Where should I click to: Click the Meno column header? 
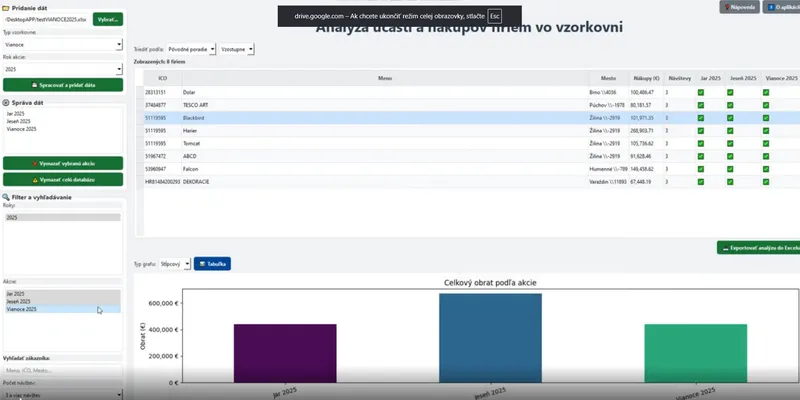(385, 78)
